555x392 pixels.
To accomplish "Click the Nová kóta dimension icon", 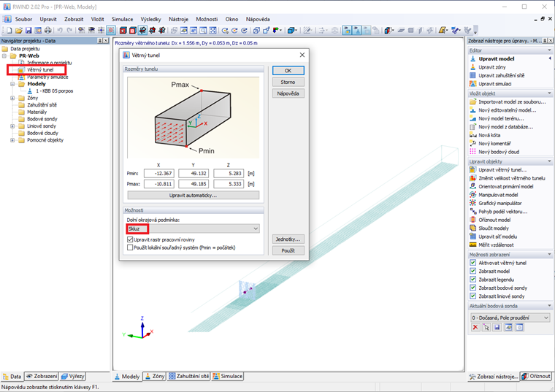I will (x=473, y=135).
